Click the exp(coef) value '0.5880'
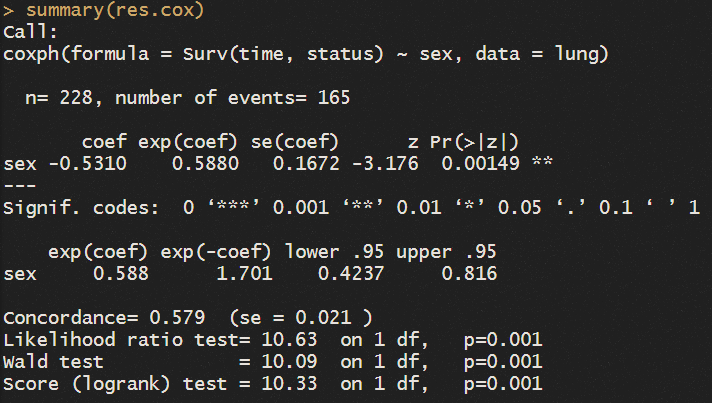The width and height of the screenshot is (712, 403). click(x=205, y=164)
